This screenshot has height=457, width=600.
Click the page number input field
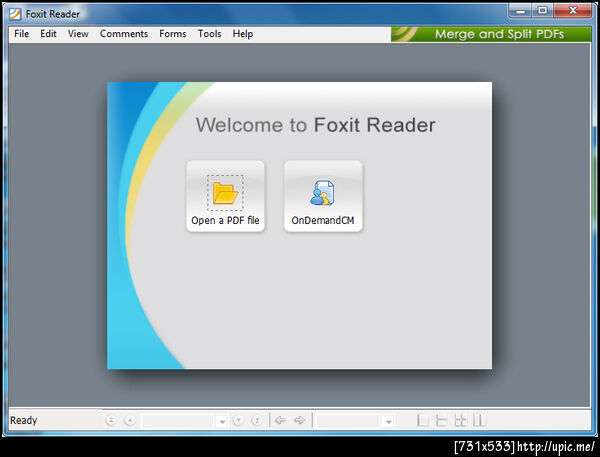tap(178, 421)
